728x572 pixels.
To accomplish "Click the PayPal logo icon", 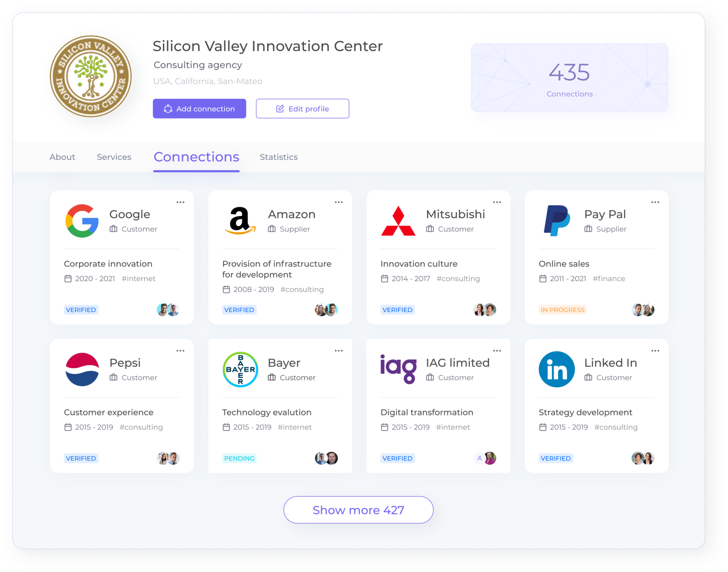I will click(557, 221).
